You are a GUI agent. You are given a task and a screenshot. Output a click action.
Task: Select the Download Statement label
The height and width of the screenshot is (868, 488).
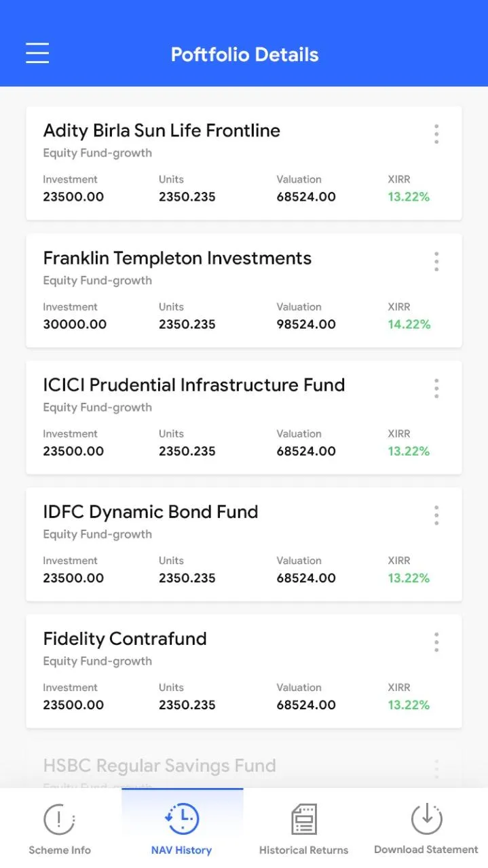click(426, 850)
